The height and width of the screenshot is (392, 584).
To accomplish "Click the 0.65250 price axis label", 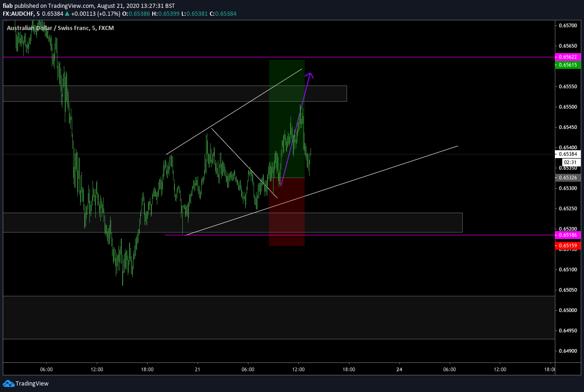I will [x=567, y=208].
